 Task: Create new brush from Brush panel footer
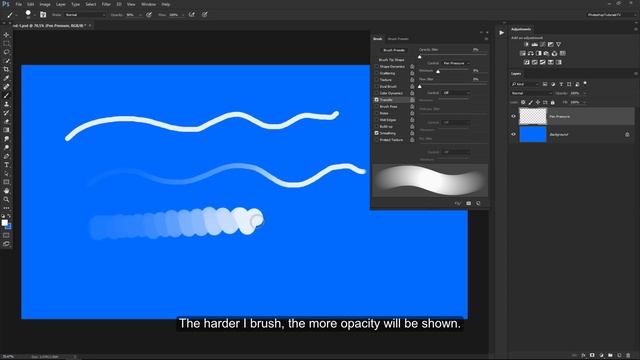tap(478, 203)
